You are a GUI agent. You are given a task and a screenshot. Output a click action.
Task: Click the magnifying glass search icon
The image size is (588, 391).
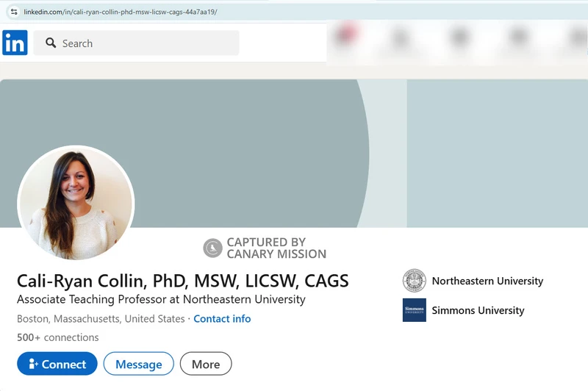coord(51,43)
